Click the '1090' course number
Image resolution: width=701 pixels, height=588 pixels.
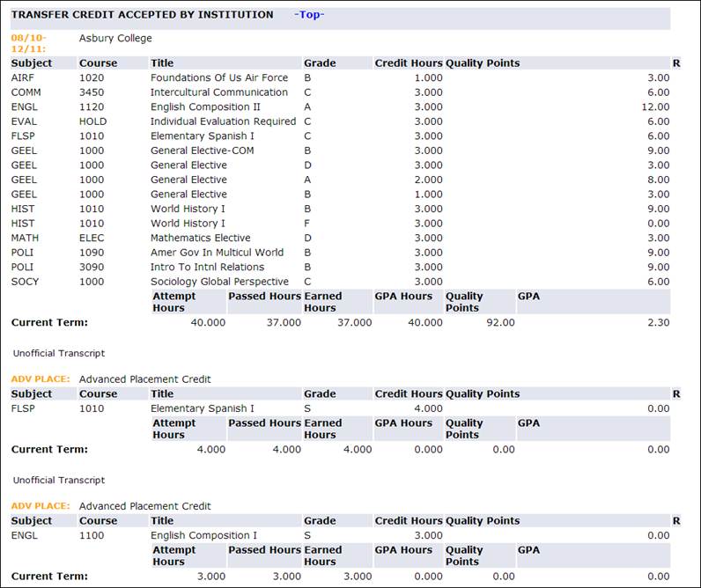pyautogui.click(x=92, y=253)
